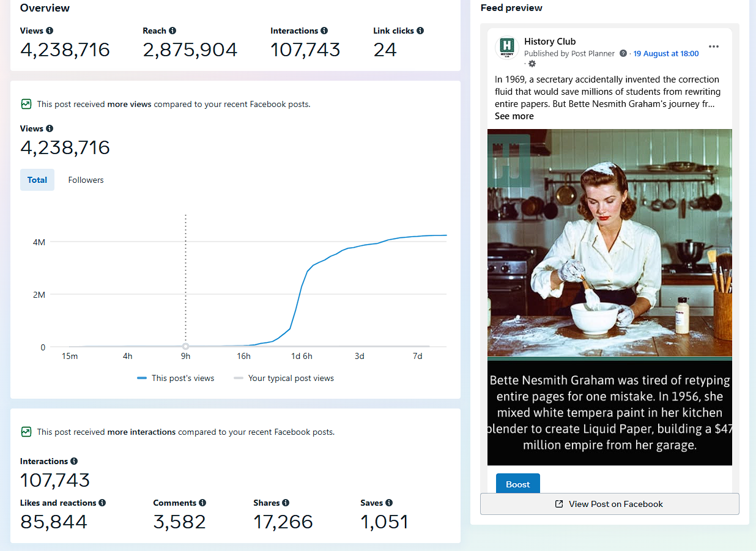Click History Club page avatar

coord(506,47)
